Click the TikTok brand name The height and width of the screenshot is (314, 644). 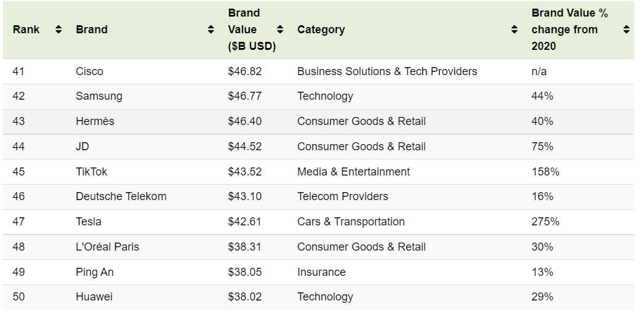tap(92, 172)
